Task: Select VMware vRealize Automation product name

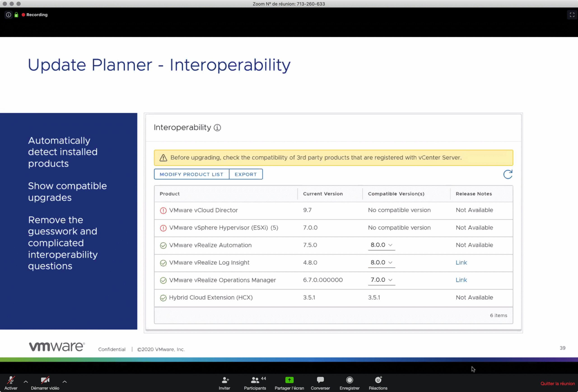Action: 210,245
